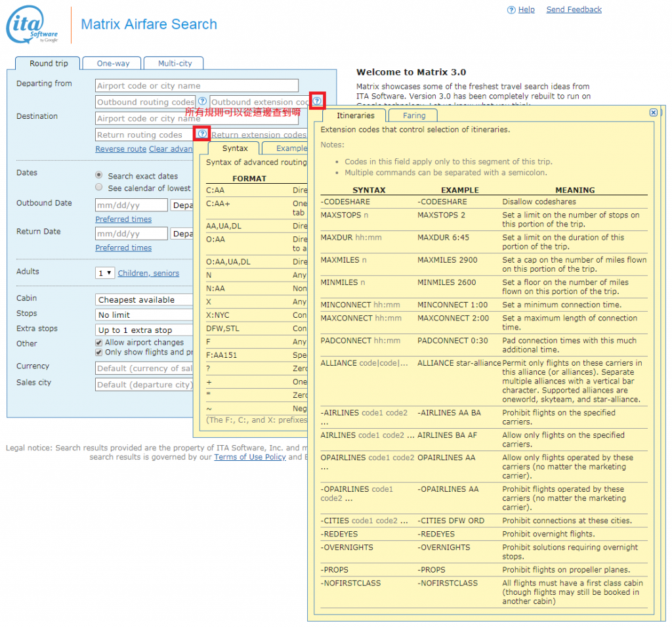Click the -CITIES DFW ORD example cell
This screenshot has height=627, width=672.
[451, 521]
